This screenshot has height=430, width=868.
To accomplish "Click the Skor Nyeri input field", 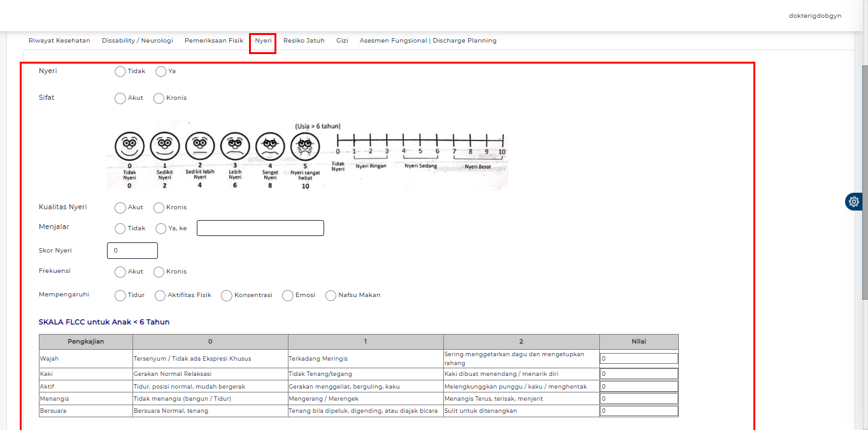I will click(132, 250).
